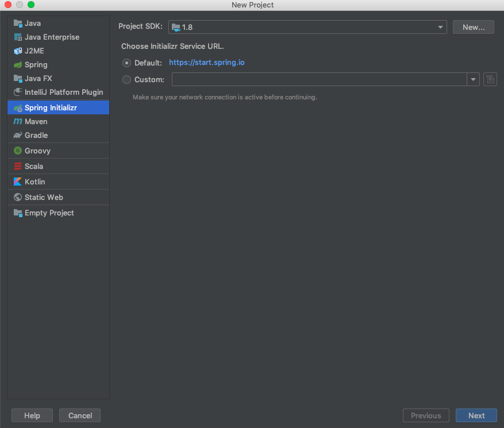Click the 1.8 SDK value text

187,28
